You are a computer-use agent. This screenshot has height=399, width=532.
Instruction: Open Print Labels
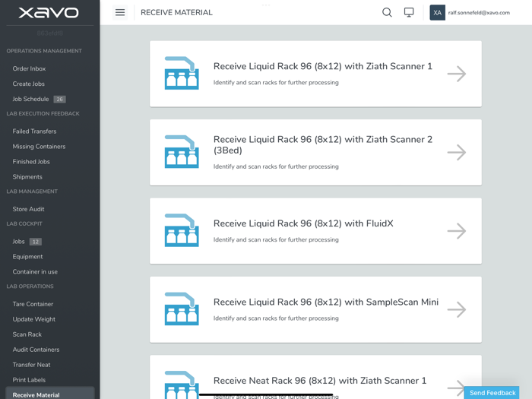29,380
